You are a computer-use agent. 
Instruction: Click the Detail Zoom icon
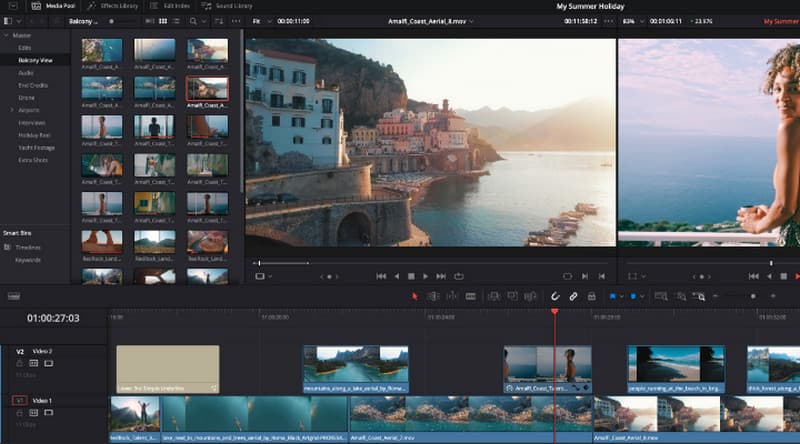(681, 297)
